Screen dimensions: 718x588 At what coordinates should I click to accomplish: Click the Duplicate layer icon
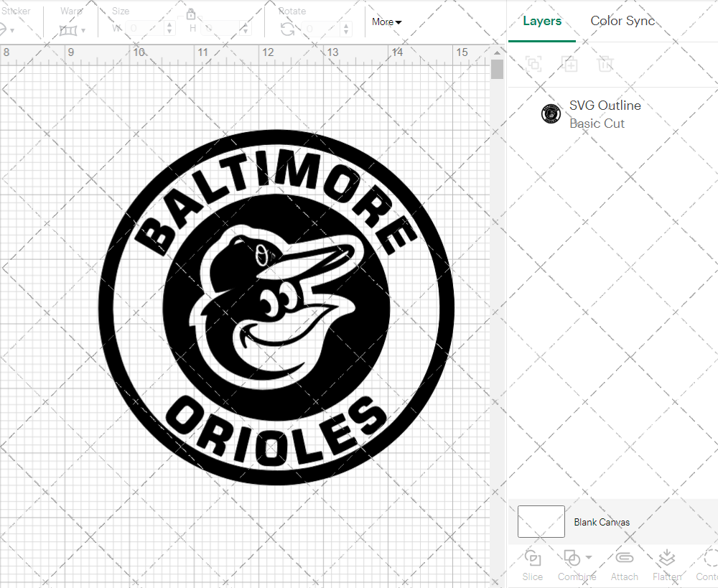pos(570,64)
